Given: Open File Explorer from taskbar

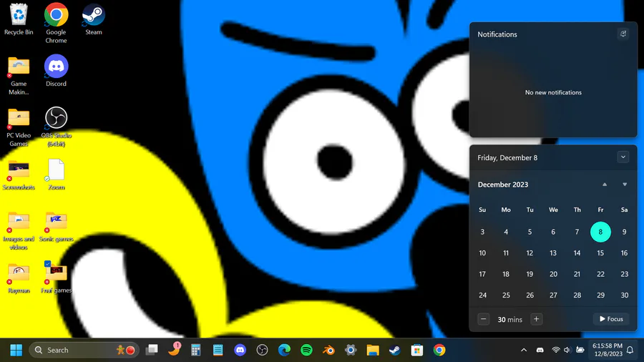Looking at the screenshot, I should pos(373,350).
